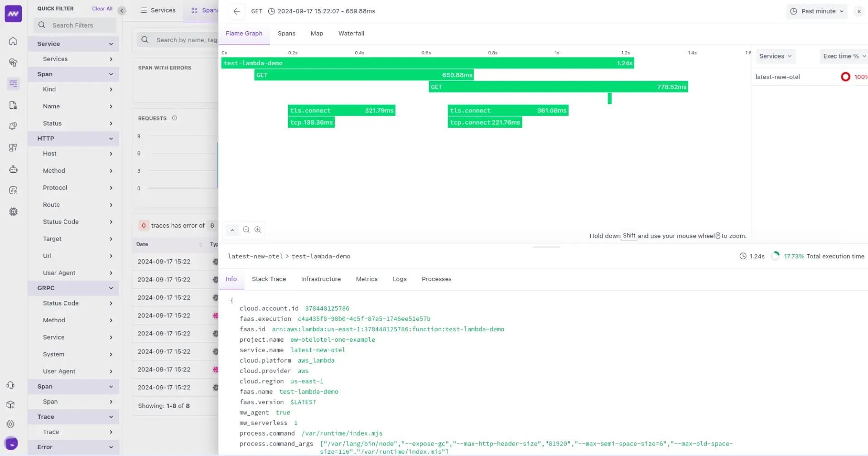Screen dimensions: 868x456
Task: Zoom in on the flame graph with magnifier plus
Action: tap(258, 229)
